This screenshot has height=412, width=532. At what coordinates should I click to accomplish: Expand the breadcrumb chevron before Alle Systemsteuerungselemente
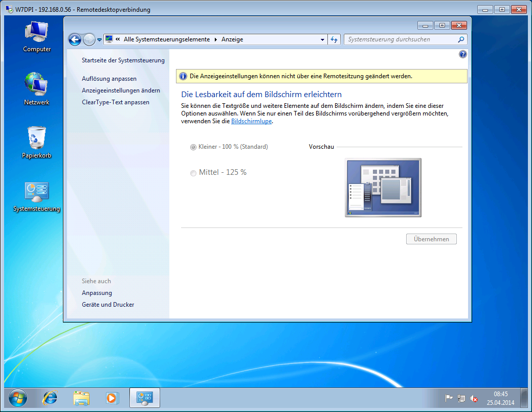pyautogui.click(x=118, y=39)
